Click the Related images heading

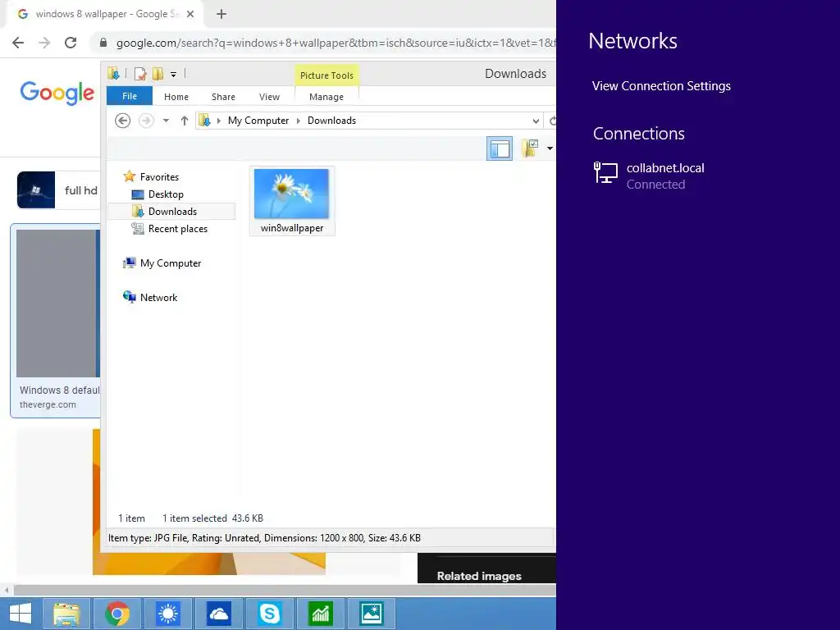[x=479, y=576]
